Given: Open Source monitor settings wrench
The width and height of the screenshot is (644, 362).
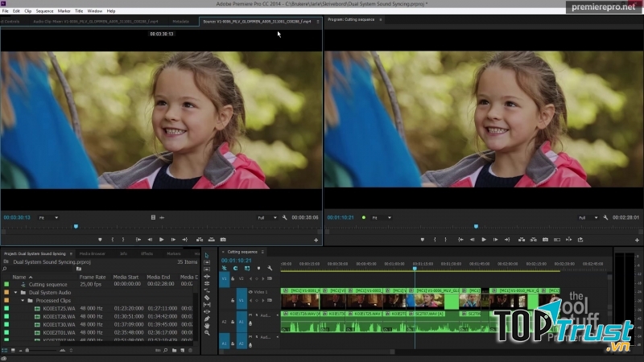Looking at the screenshot, I should (285, 217).
